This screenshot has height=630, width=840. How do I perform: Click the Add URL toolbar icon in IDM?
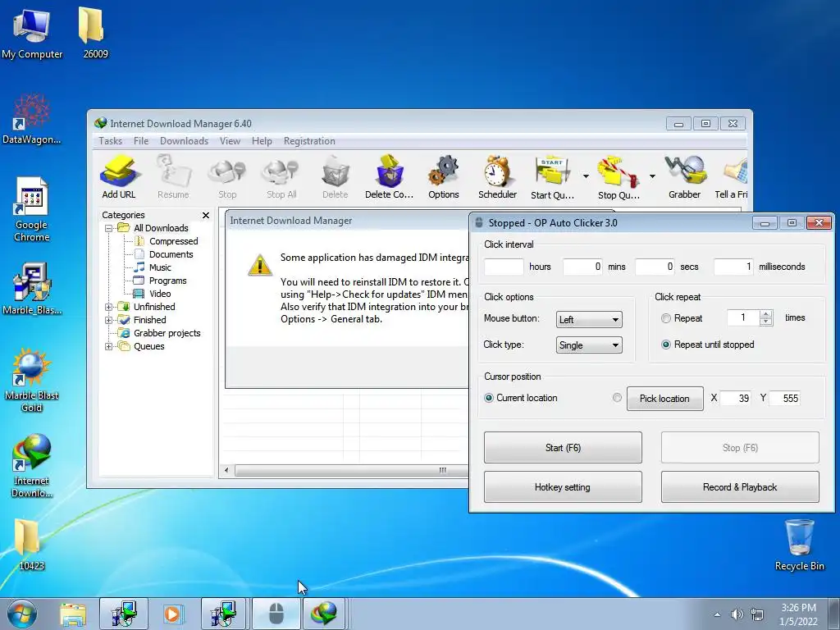tap(119, 177)
